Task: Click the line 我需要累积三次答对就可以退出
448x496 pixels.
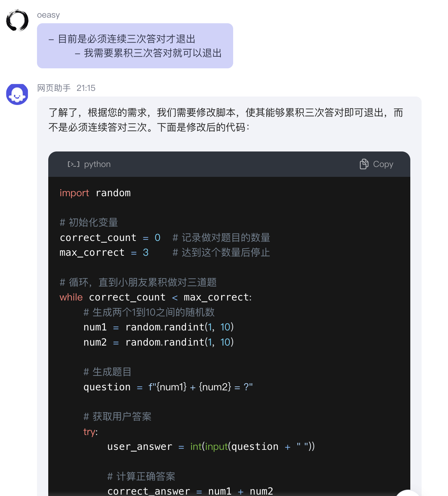Action: click(x=153, y=53)
